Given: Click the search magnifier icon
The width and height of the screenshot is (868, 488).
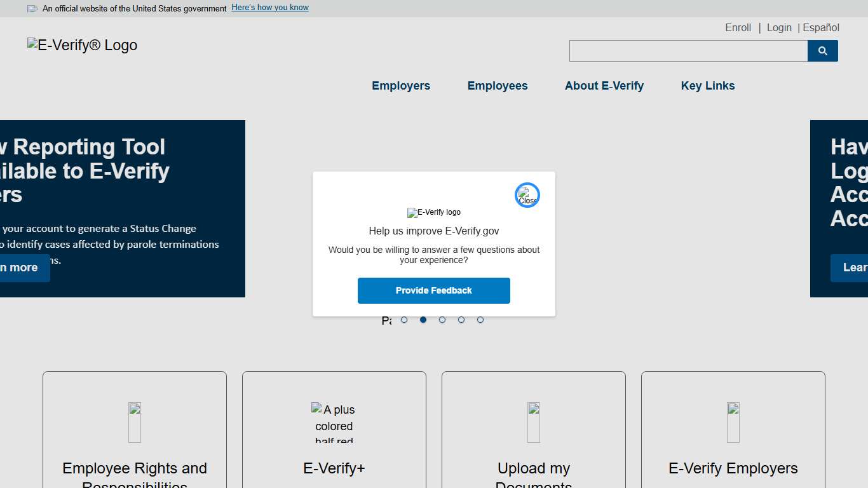Looking at the screenshot, I should click(x=822, y=51).
